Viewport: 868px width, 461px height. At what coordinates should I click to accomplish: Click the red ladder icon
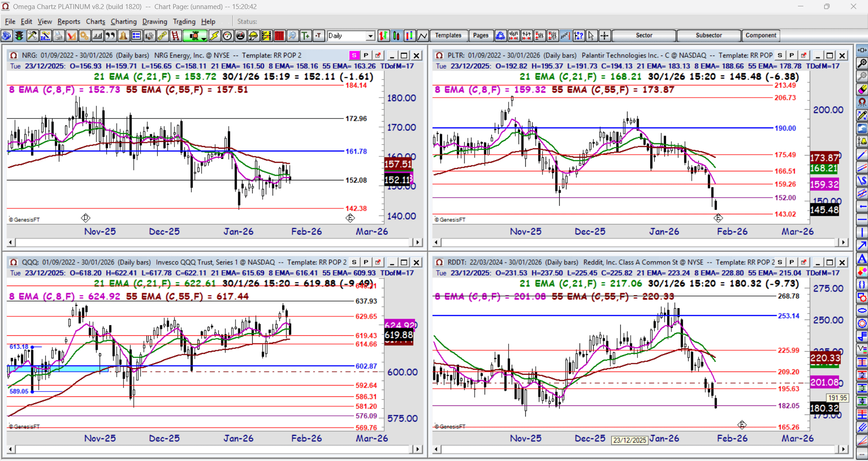click(x=175, y=36)
